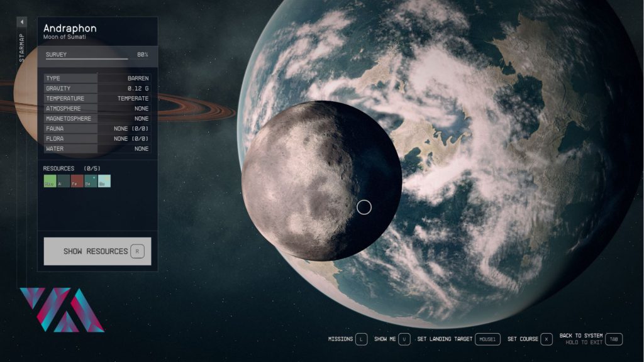The image size is (644, 362).
Task: Choose the teal Be resource tile
Action: 91,182
